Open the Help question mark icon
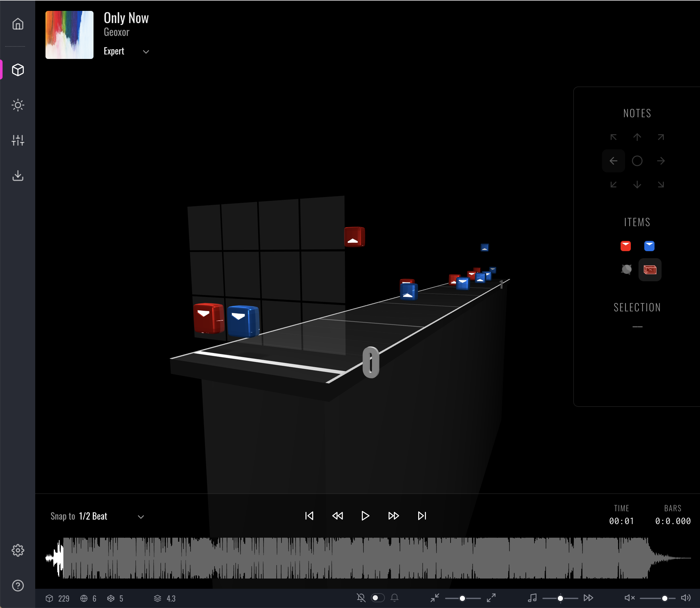The image size is (700, 608). 18,585
